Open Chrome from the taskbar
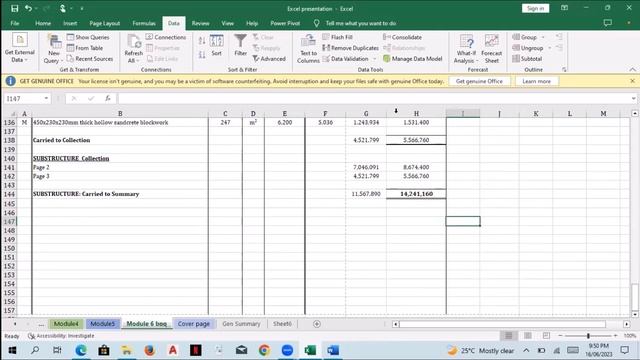Screen dimensions: 640x360 [x=264, y=350]
